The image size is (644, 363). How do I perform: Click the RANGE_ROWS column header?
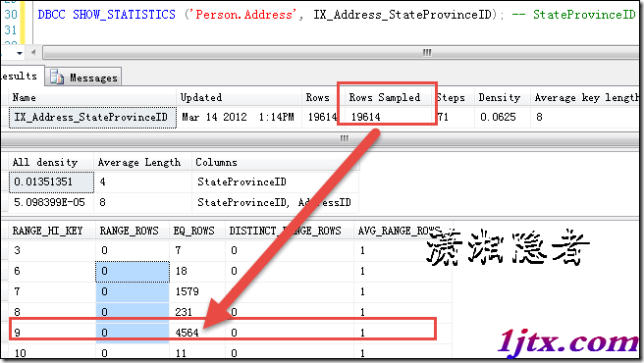[133, 231]
